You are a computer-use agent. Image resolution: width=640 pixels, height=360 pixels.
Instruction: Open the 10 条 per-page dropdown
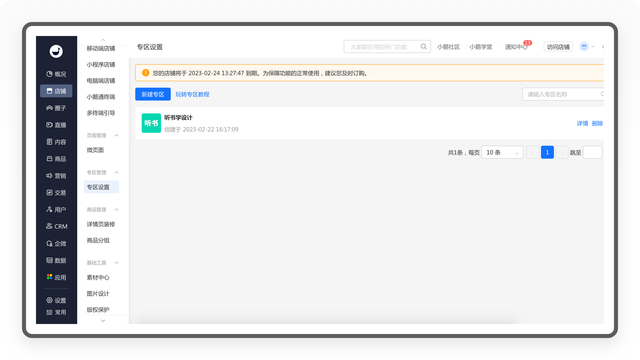[x=502, y=152]
